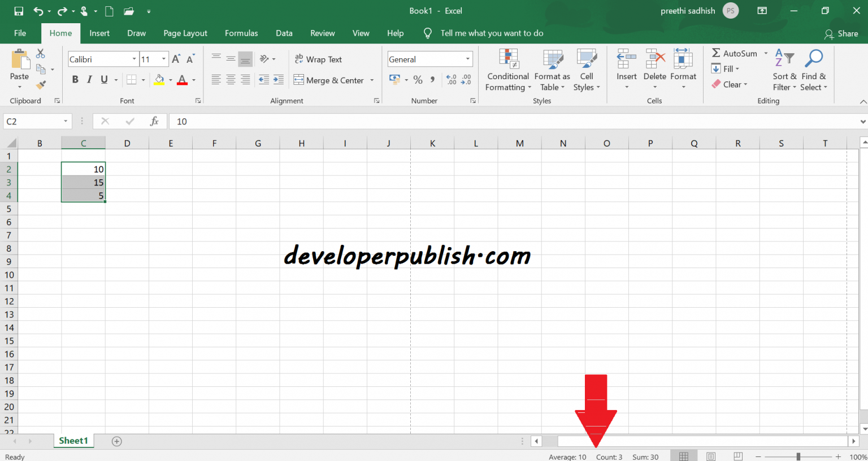Click the Share button
This screenshot has width=868, height=461.
(841, 34)
